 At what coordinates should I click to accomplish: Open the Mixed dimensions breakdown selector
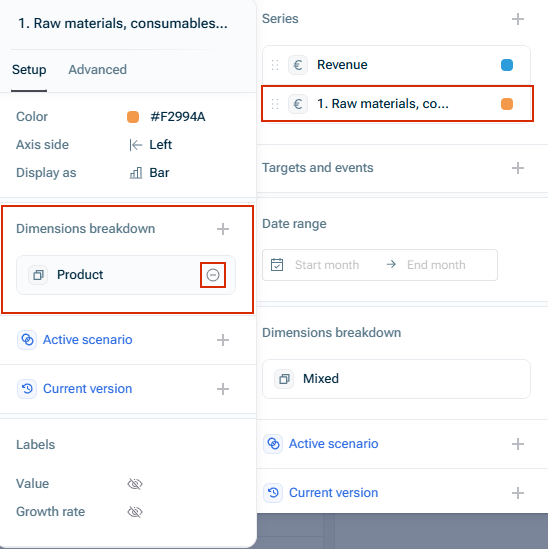click(x=396, y=379)
